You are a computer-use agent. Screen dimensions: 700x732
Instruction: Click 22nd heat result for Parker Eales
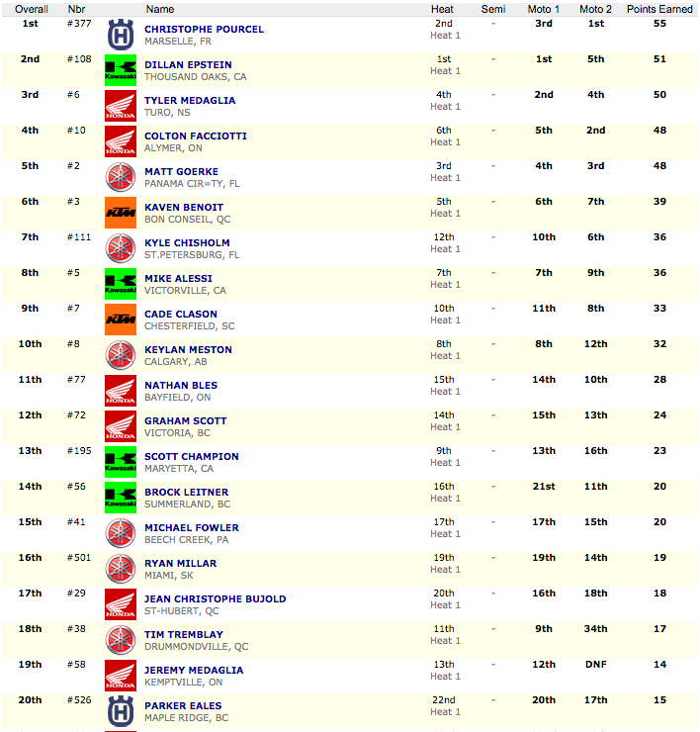(443, 699)
